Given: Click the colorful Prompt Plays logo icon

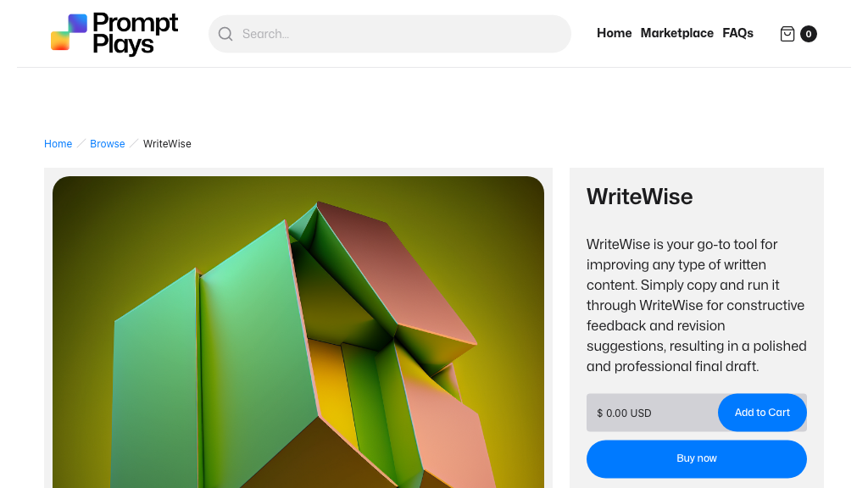Looking at the screenshot, I should point(70,32).
